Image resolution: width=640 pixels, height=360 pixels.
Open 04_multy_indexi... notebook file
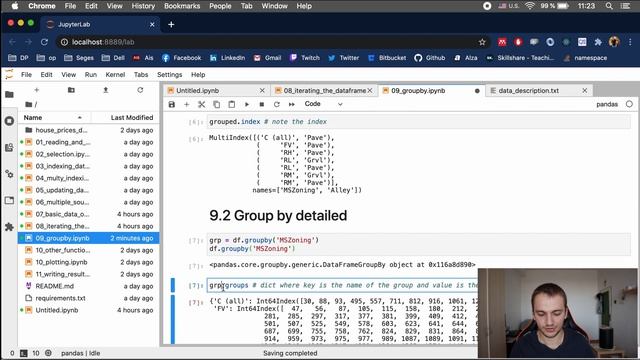click(89, 178)
